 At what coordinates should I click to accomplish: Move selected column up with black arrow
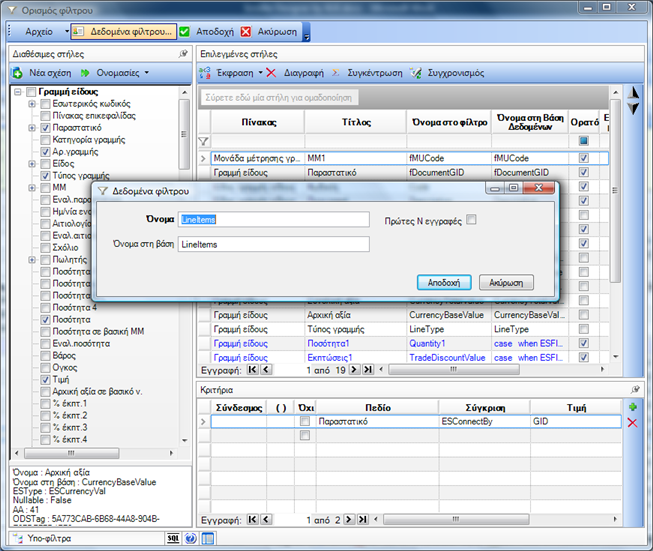pyautogui.click(x=633, y=92)
